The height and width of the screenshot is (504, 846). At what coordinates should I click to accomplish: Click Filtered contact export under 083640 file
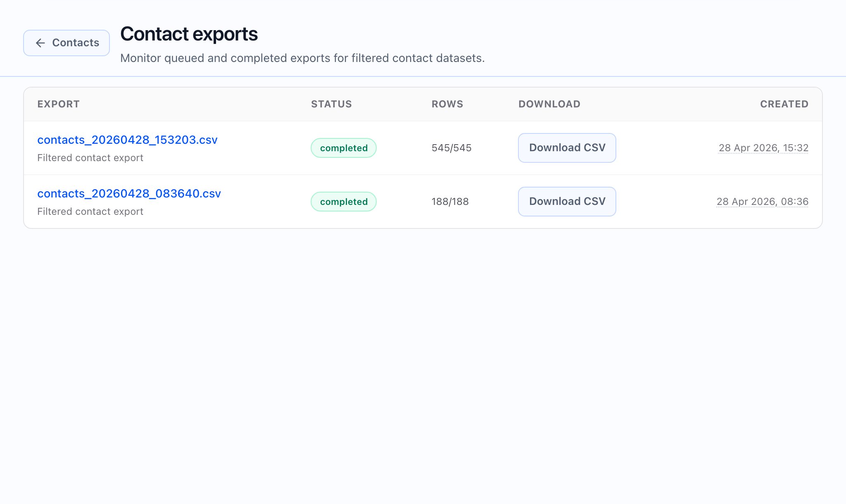90,212
